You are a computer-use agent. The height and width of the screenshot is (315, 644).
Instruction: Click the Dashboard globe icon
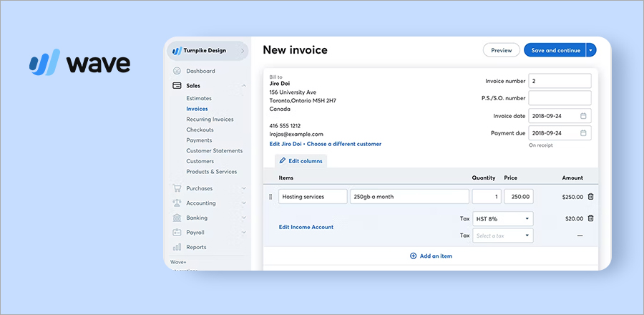(x=177, y=71)
